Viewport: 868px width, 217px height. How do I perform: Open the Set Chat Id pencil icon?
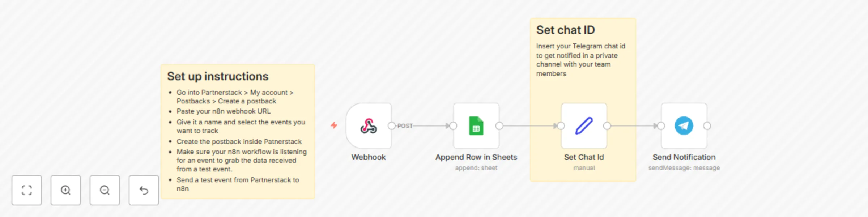tap(583, 126)
